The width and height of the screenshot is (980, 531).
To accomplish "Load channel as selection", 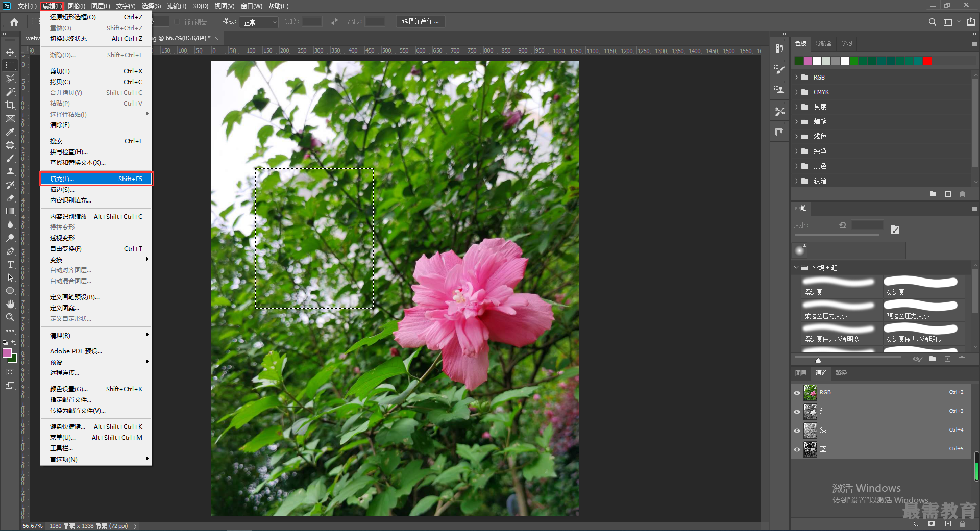I will click(917, 524).
